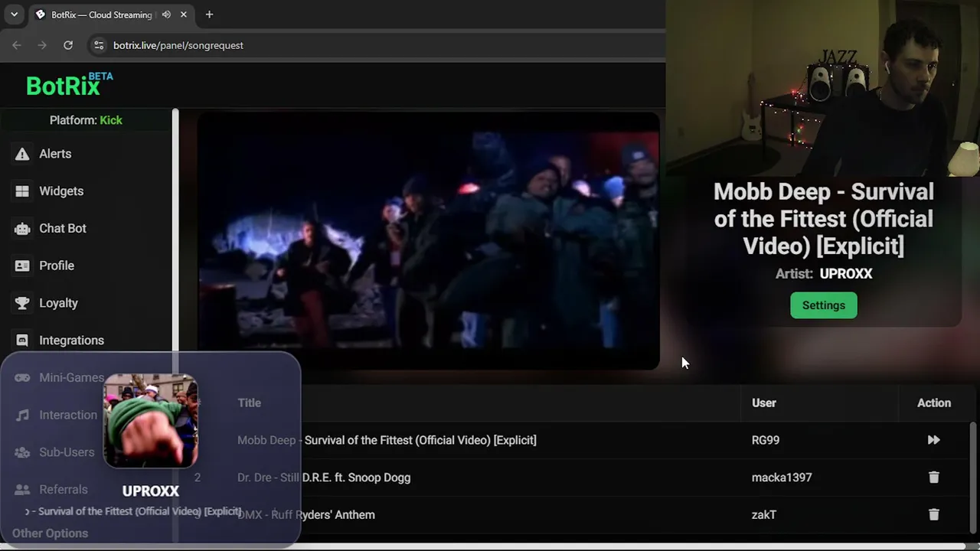
Task: Click the user macka1397 cell
Action: [782, 478]
